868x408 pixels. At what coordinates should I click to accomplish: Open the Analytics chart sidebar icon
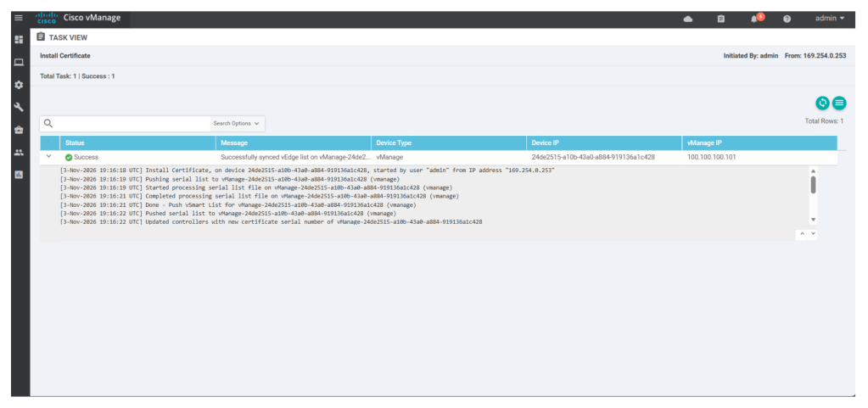tap(19, 175)
